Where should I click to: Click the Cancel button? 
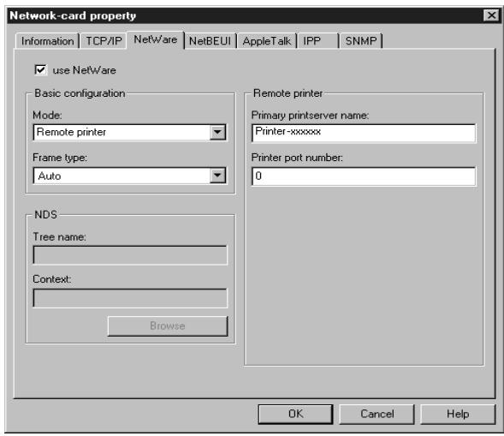point(377,414)
